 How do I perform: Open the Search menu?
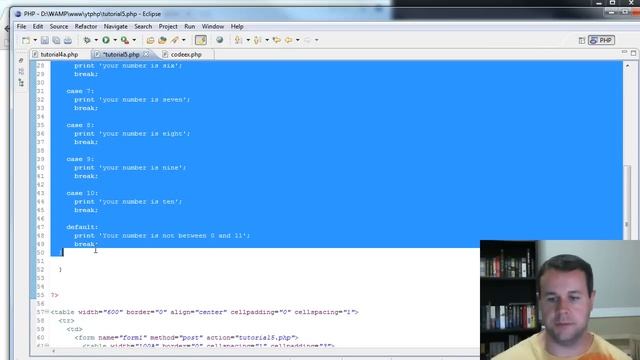(x=143, y=26)
